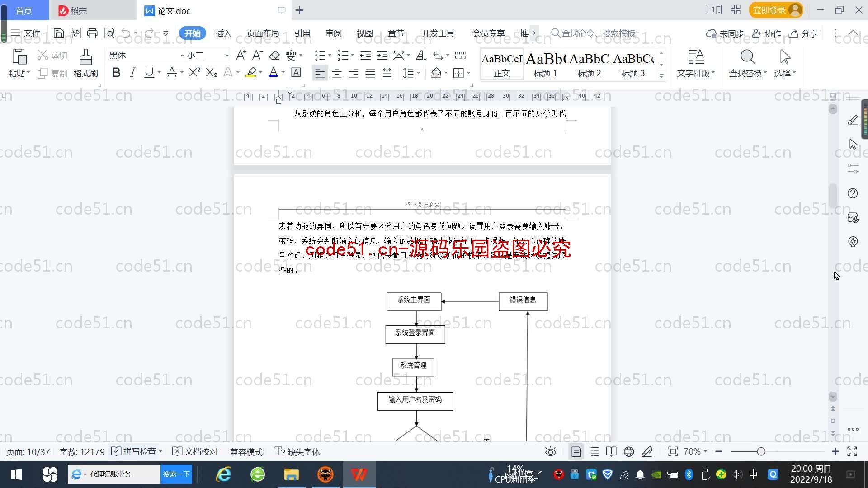Decrease font size with A- icon
868x488 pixels.
coord(257,55)
